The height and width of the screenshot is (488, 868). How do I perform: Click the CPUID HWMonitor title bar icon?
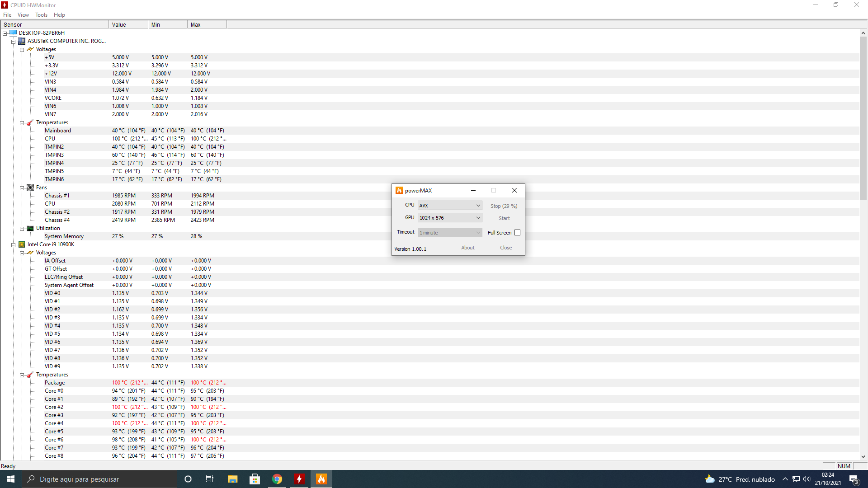5,5
